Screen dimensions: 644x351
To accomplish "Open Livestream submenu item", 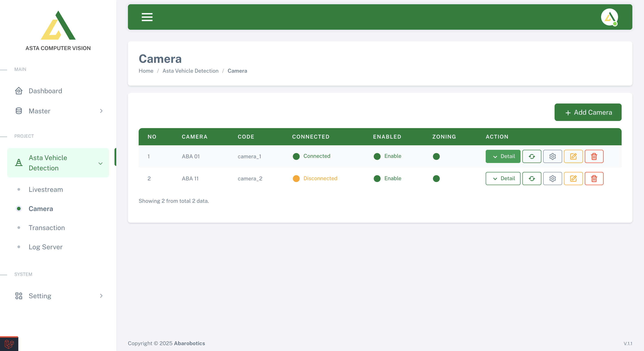I will click(46, 190).
